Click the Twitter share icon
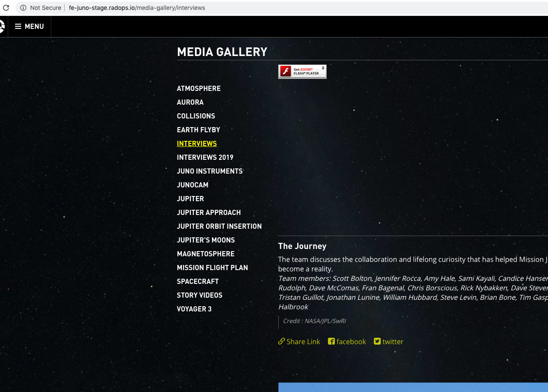548x392 pixels. [x=377, y=342]
